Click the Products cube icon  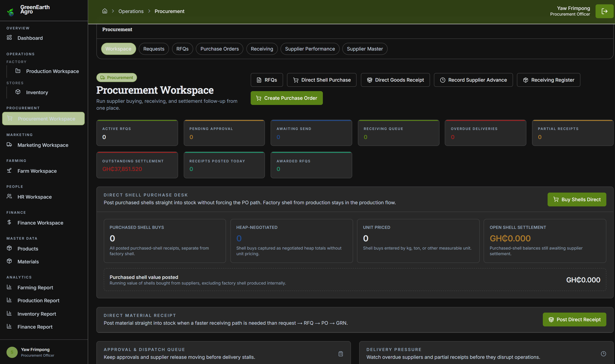point(9,248)
